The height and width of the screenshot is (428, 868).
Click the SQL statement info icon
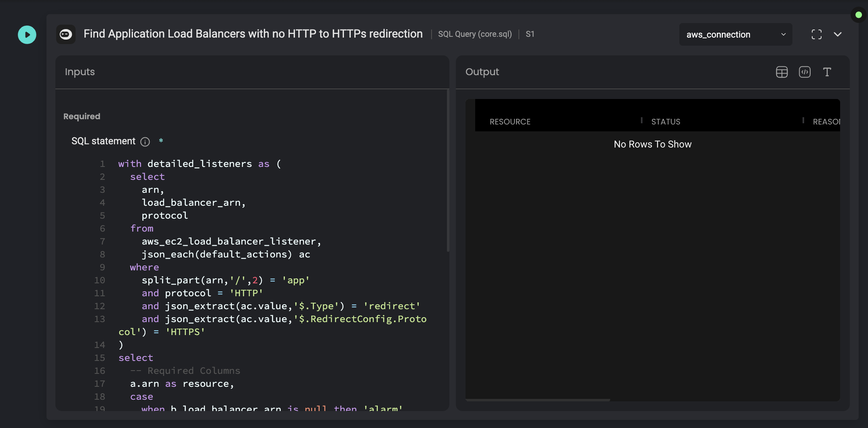point(145,141)
